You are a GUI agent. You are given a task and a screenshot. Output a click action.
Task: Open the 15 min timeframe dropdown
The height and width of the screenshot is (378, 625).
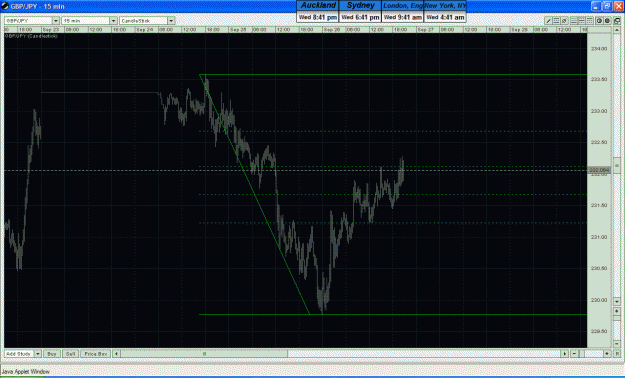pyautogui.click(x=113, y=20)
